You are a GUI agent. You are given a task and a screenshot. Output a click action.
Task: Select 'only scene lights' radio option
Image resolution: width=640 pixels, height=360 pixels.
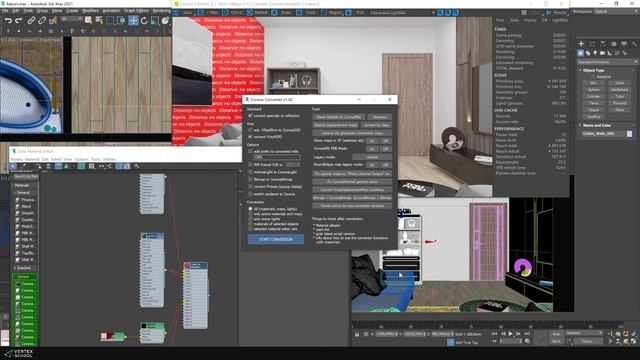250,219
